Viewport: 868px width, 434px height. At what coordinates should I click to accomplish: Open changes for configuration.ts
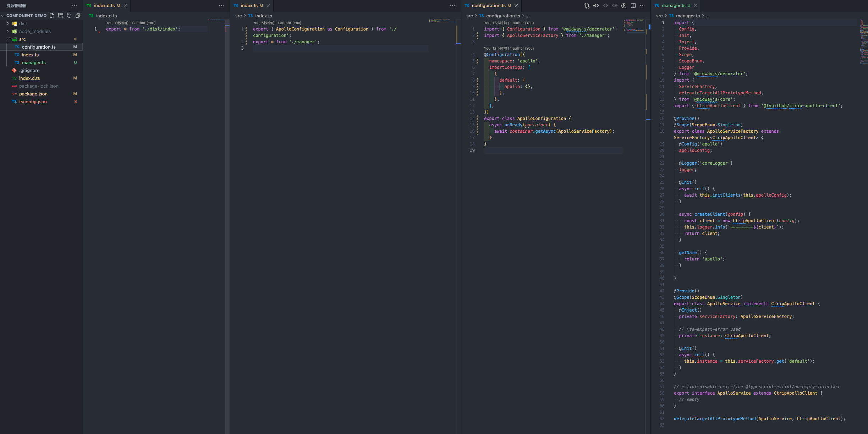(x=587, y=6)
